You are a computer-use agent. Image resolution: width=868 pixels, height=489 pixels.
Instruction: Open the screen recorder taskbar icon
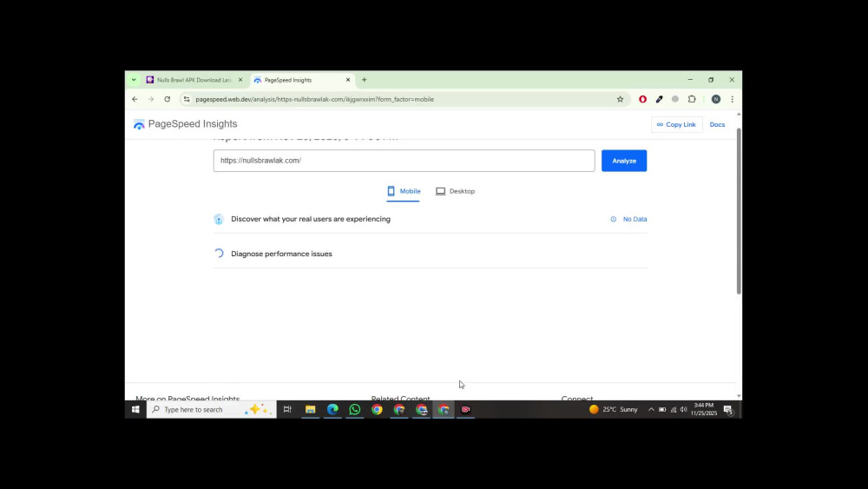[x=465, y=410]
